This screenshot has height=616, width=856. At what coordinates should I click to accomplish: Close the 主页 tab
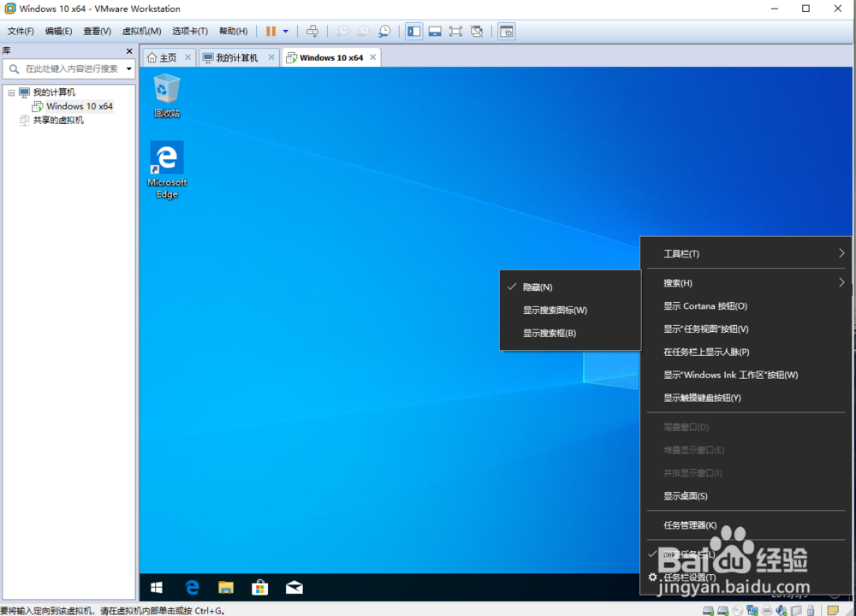click(187, 56)
